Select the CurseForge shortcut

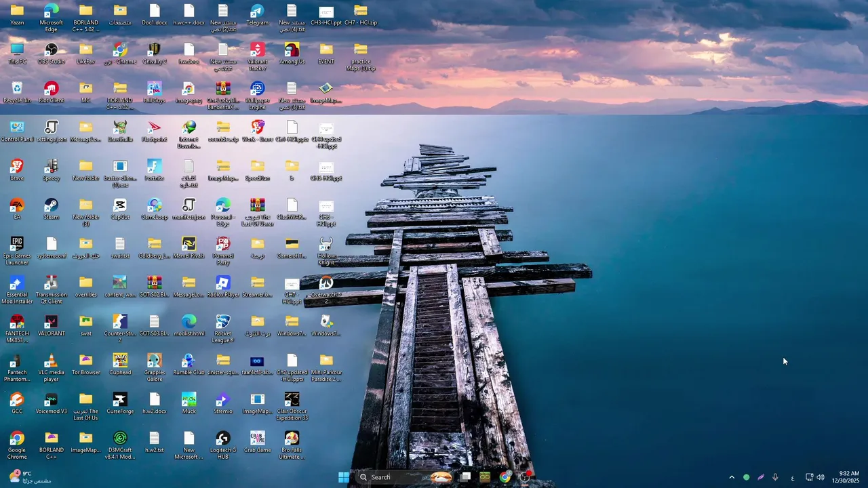click(120, 403)
